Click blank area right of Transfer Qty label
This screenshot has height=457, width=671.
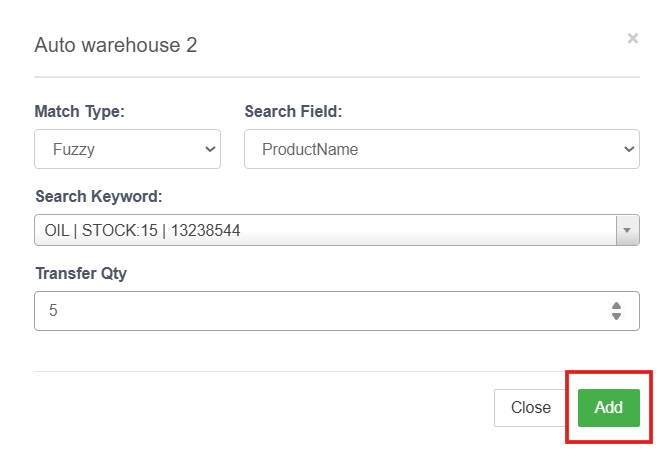(380, 273)
